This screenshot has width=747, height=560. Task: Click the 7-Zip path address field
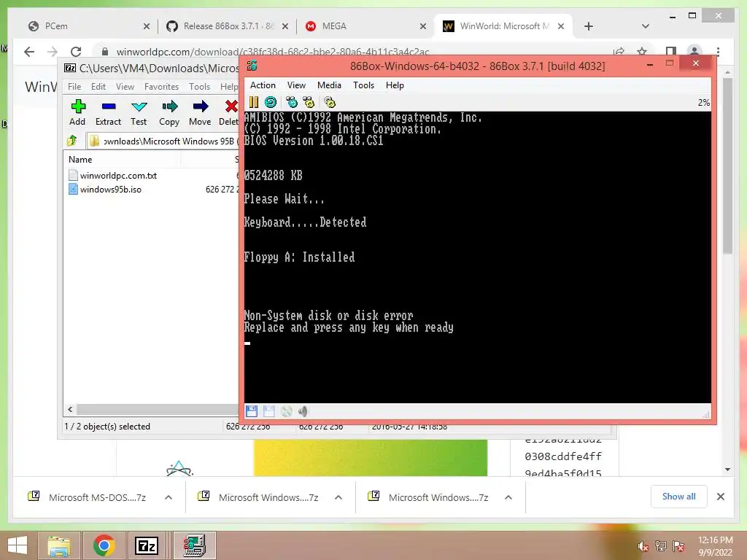coord(163,141)
